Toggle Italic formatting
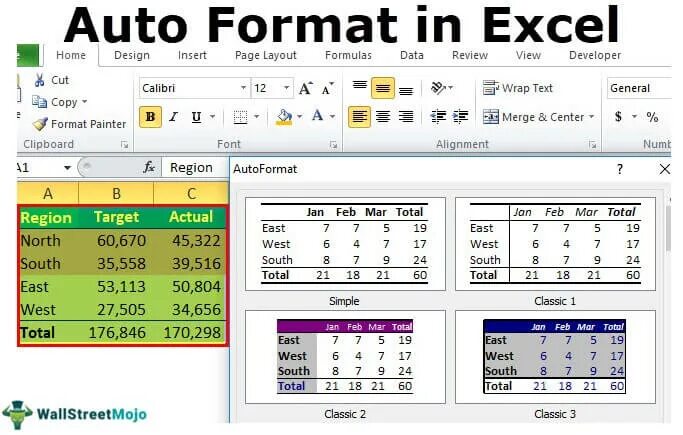This screenshot has height=435, width=683. [x=173, y=117]
